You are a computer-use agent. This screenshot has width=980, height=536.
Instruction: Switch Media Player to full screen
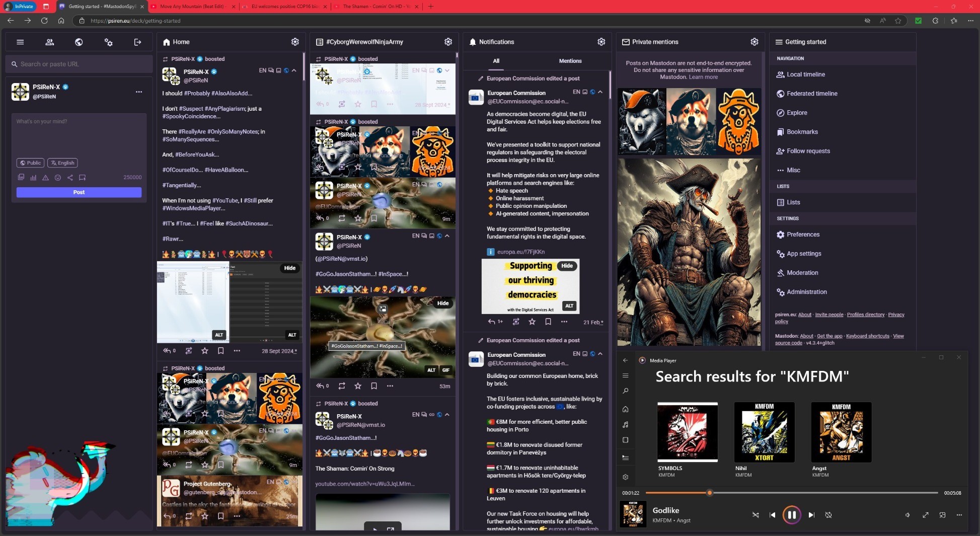925,515
